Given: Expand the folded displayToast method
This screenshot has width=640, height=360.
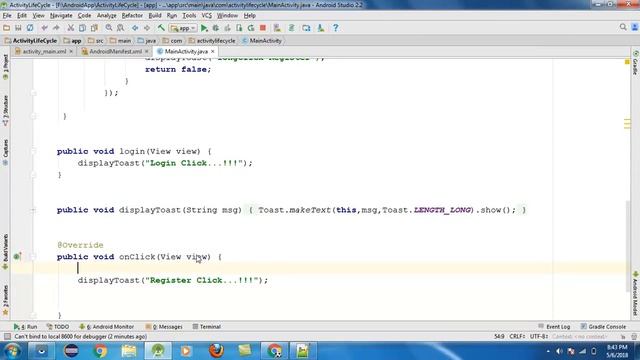Looking at the screenshot, I should click(33, 210).
